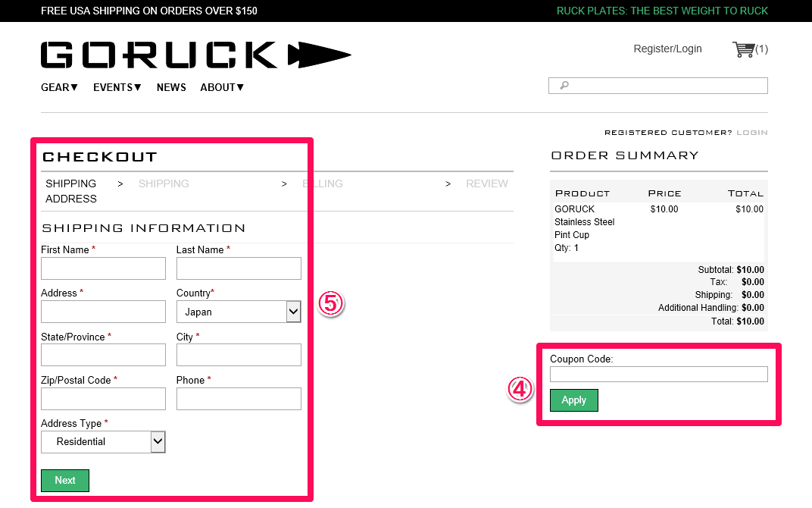Click the Additional Handling amount '$0.00'

coord(752,307)
